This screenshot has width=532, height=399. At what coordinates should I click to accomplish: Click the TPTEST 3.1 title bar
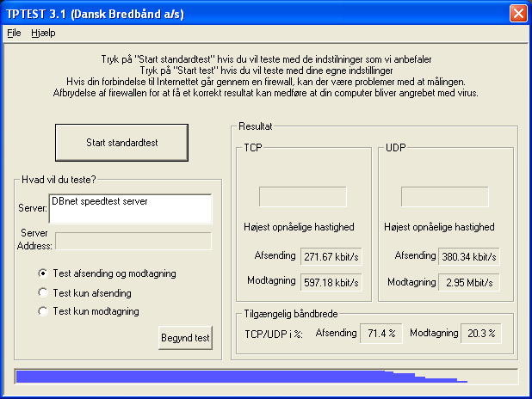click(255, 14)
